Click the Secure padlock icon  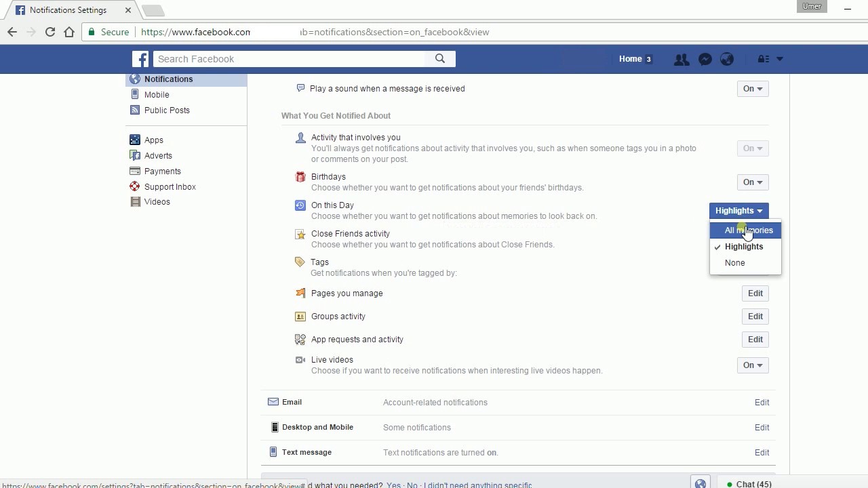click(92, 32)
